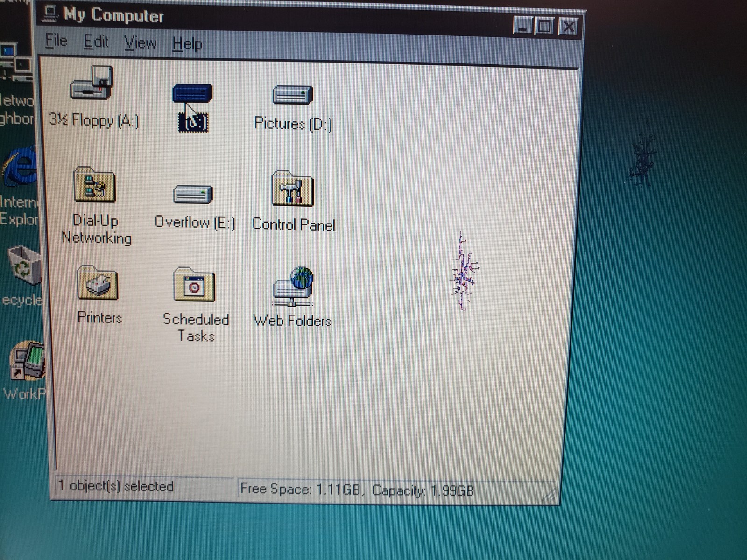Open the Help menu

coord(187,44)
